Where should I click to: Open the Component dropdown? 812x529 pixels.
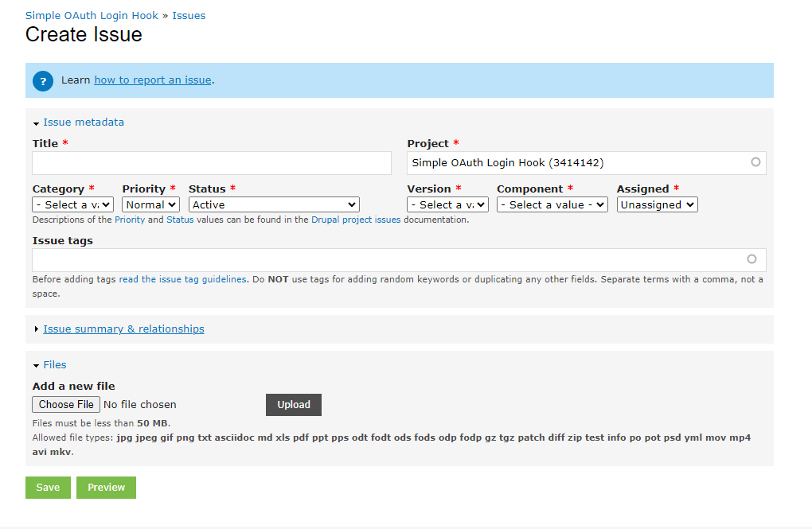552,204
